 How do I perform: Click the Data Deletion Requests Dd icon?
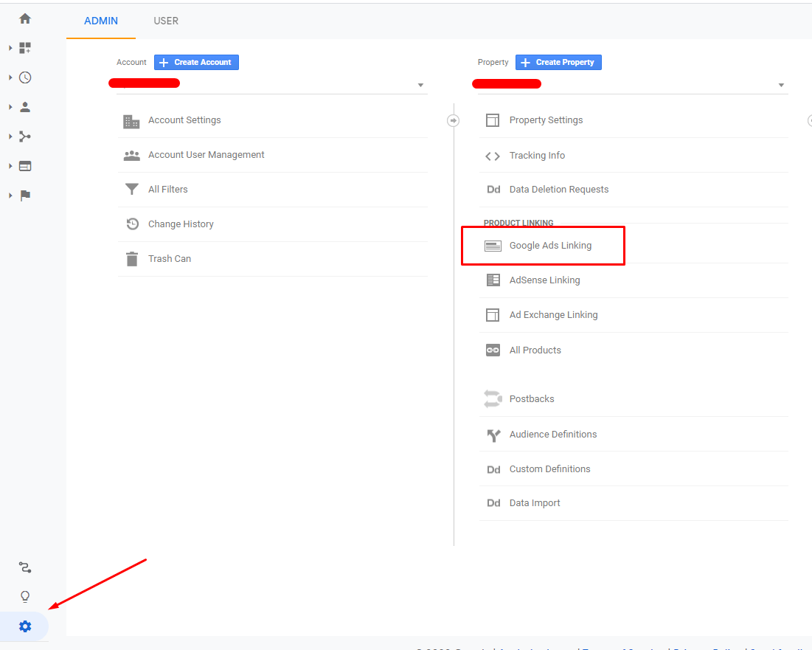coord(493,190)
